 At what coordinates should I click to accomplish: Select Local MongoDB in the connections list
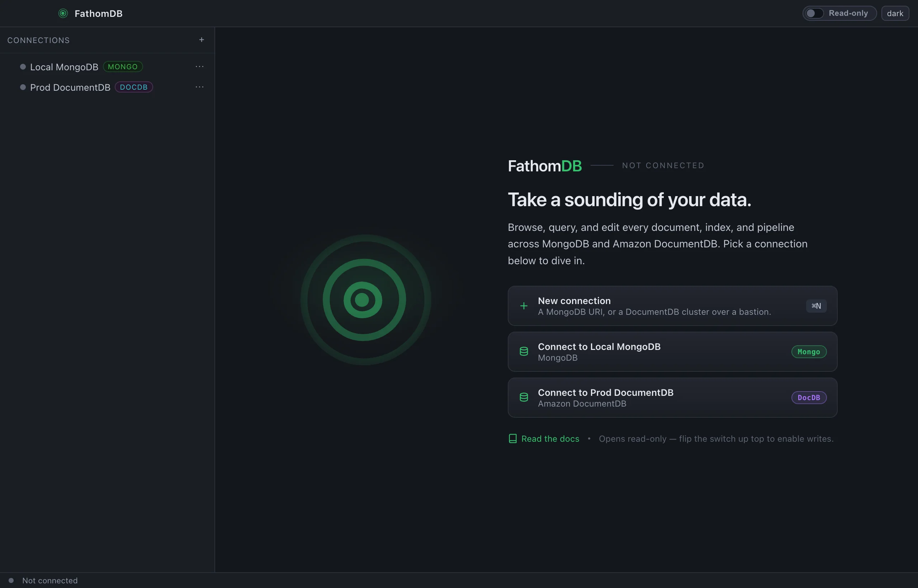[107, 67]
